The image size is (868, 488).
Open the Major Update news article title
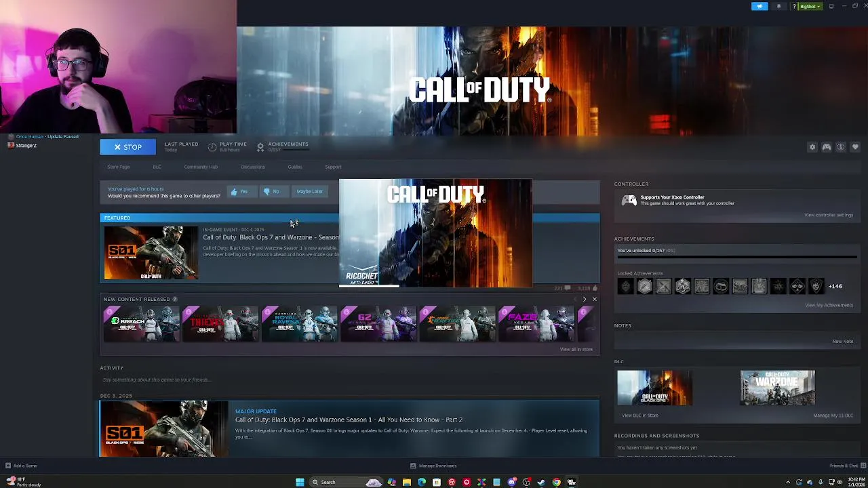[x=349, y=420]
